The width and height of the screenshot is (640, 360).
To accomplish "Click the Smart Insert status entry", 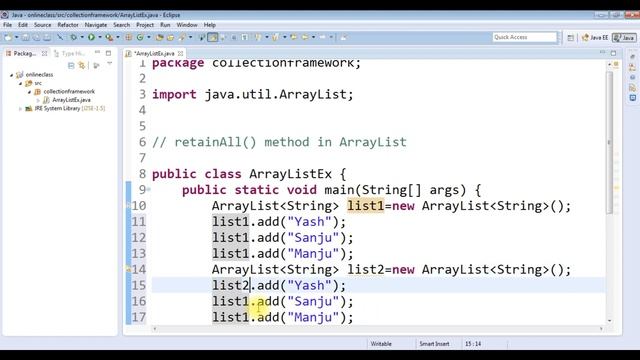I will pos(434,344).
